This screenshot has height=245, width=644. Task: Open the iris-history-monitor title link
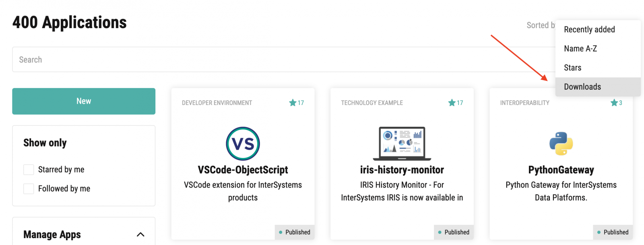[402, 170]
